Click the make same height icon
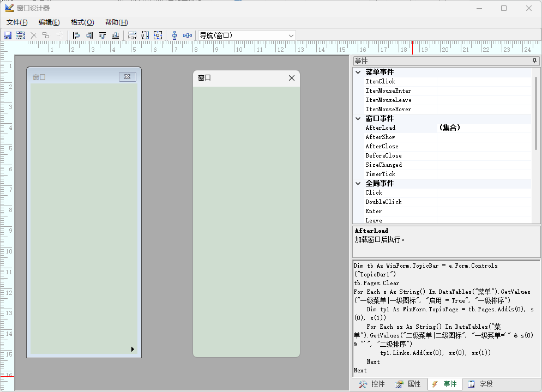The width and height of the screenshot is (542, 392). click(145, 35)
